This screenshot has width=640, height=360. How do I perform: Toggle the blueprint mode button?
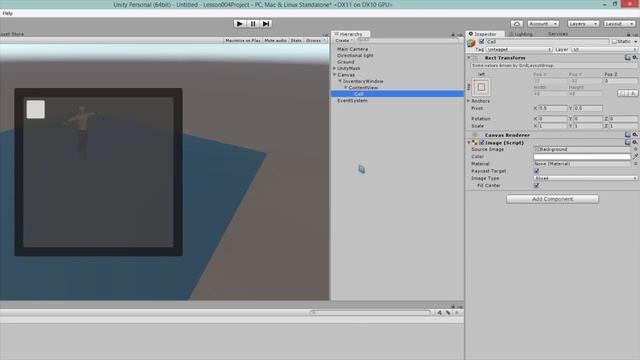click(x=623, y=93)
